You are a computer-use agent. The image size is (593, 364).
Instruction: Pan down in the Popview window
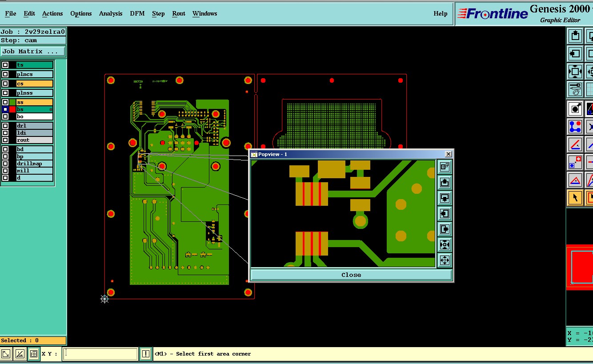click(445, 198)
